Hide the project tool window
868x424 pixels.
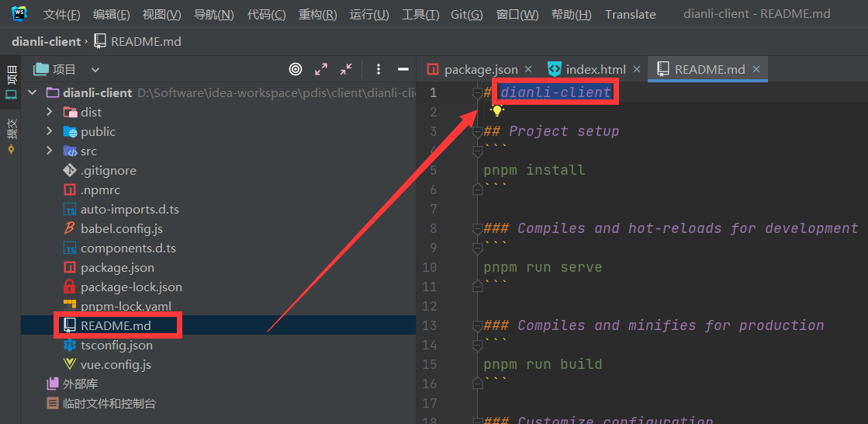pos(403,69)
